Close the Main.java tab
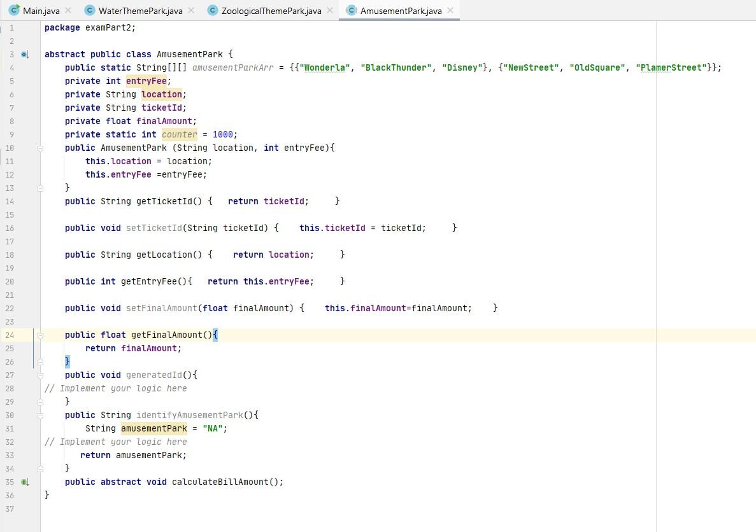The width and height of the screenshot is (756, 532). point(68,10)
